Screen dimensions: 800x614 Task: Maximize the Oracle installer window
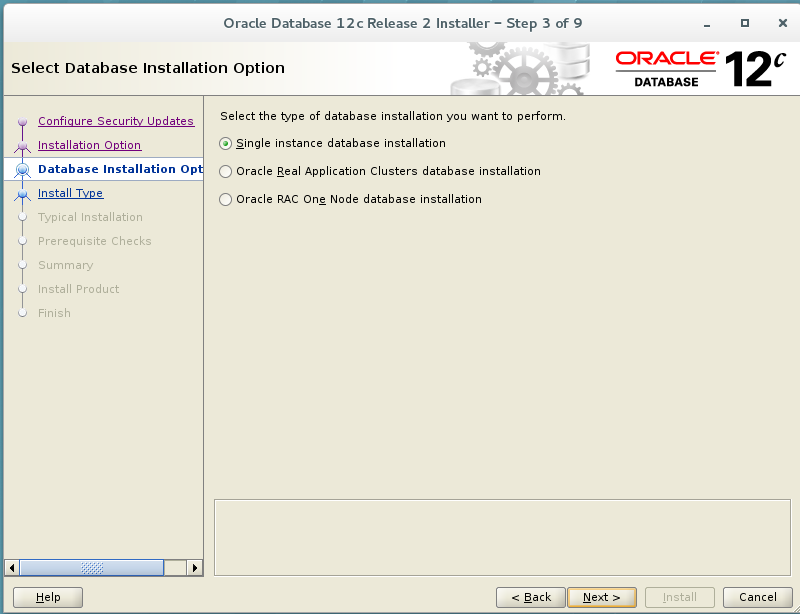745,23
